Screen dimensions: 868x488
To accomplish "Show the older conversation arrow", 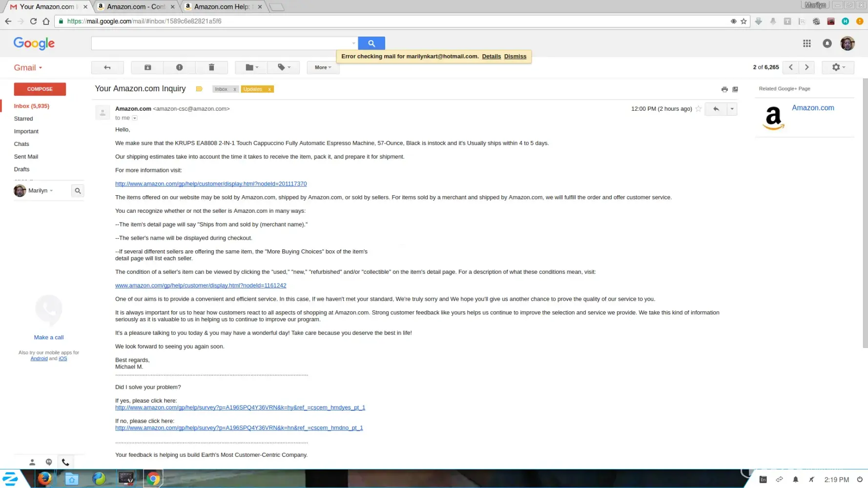I will (x=807, y=67).
